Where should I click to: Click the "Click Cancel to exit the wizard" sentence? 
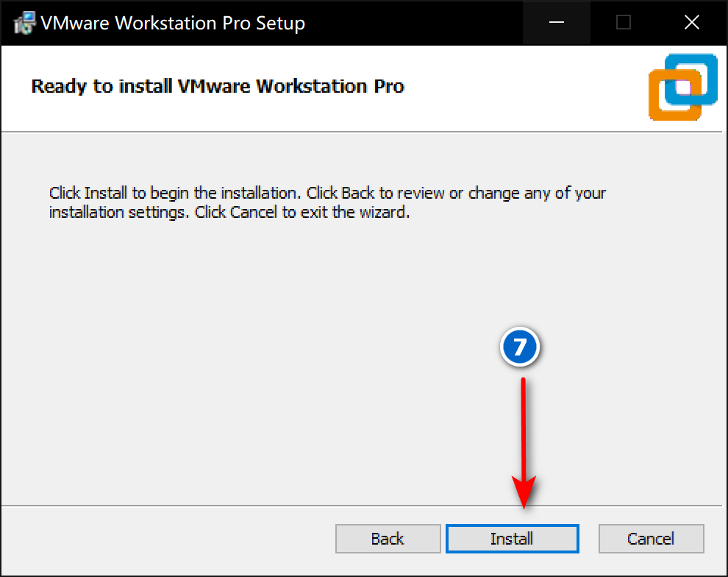click(x=321, y=213)
